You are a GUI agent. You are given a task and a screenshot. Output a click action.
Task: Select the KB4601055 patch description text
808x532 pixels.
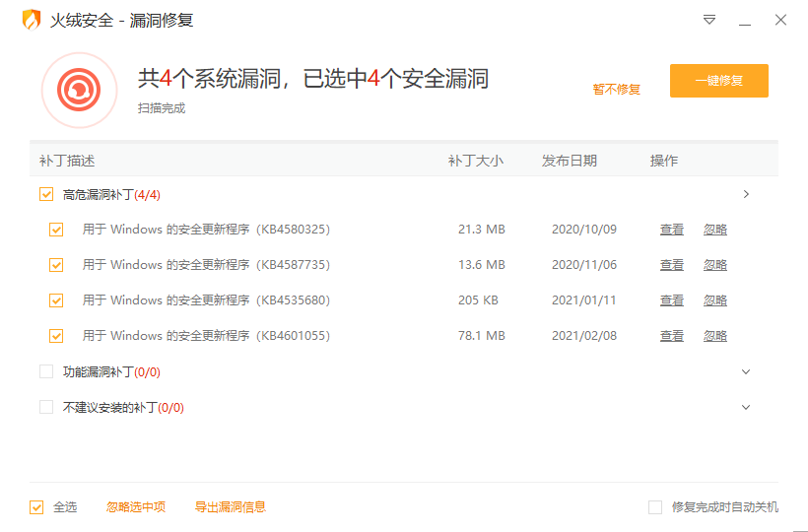[x=206, y=336]
